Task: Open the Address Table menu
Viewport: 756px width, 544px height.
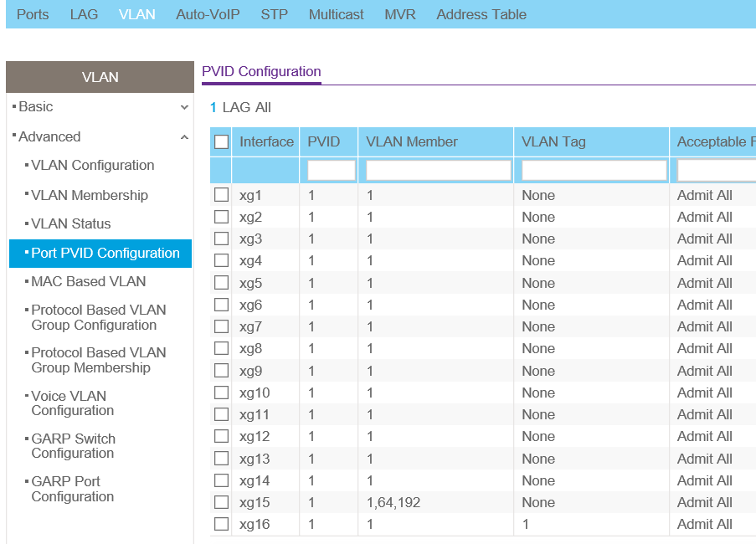Action: tap(481, 14)
